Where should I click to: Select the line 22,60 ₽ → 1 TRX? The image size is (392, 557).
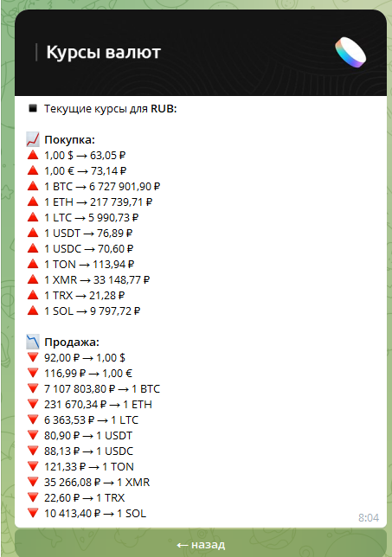pyautogui.click(x=85, y=497)
